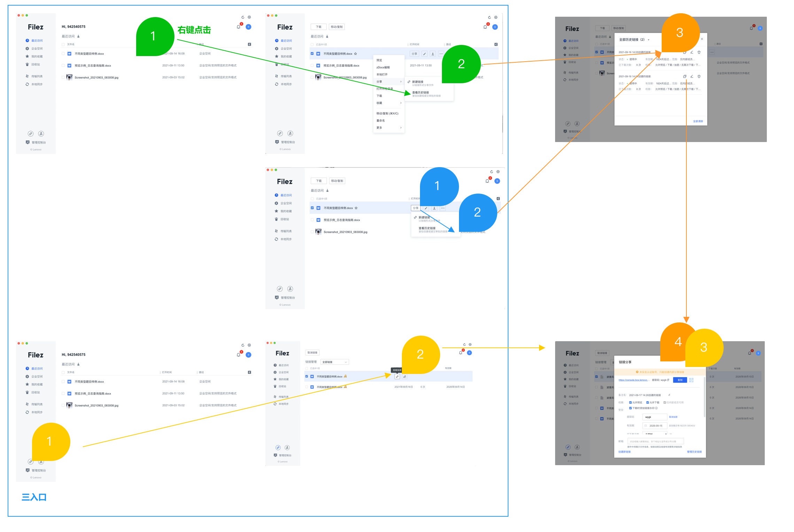The width and height of the screenshot is (794, 532).
Task: Copy the 14:04 history link via copy icon
Action: pyautogui.click(x=685, y=77)
